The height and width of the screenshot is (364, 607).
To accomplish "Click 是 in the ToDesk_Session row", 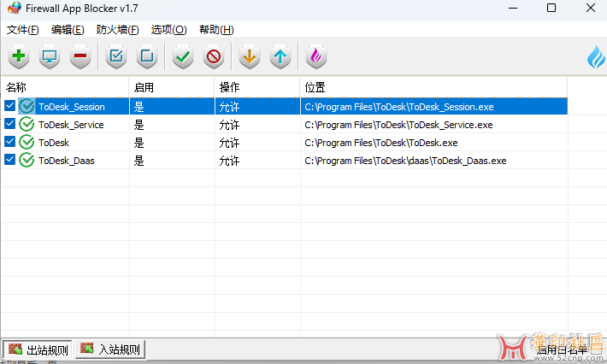I will click(x=139, y=107).
